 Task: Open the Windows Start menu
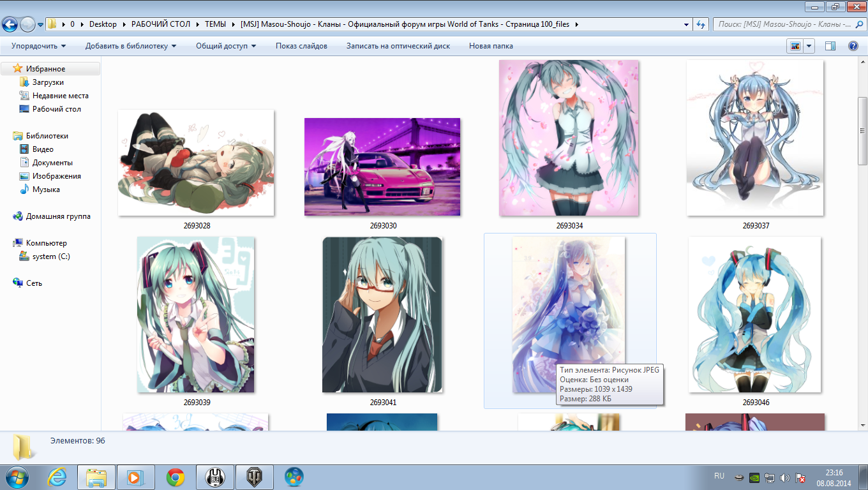17,477
